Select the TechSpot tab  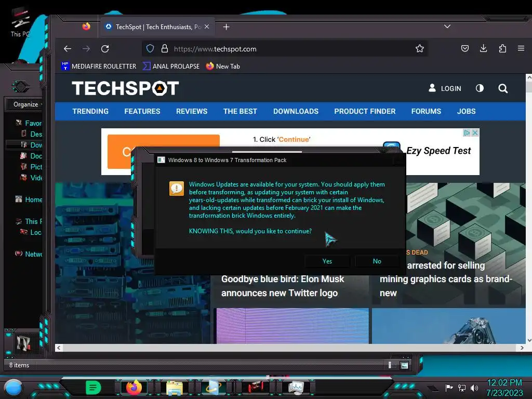(x=157, y=27)
